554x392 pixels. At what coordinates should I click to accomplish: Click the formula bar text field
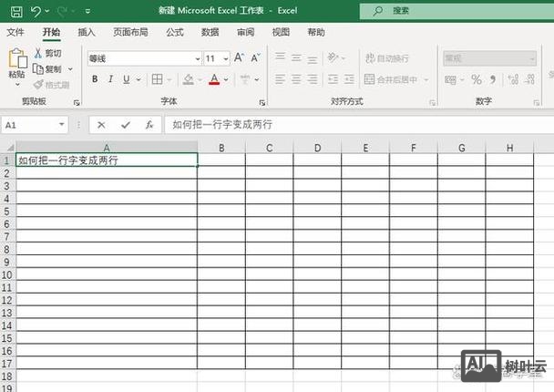point(359,125)
